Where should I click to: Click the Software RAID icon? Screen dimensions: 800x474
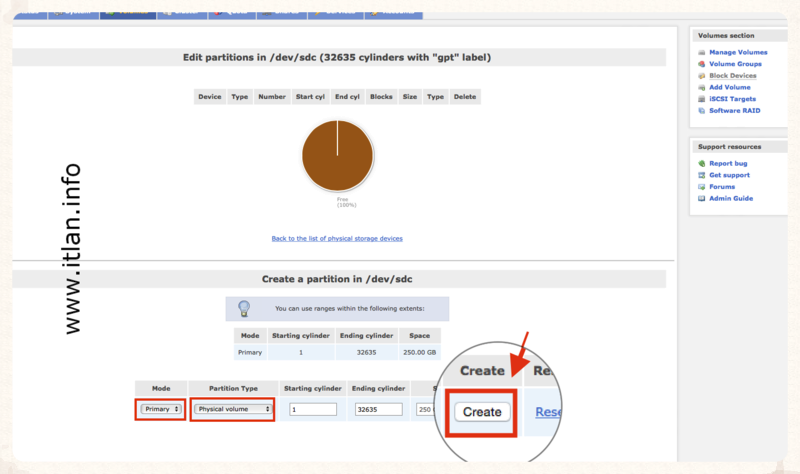click(x=702, y=111)
